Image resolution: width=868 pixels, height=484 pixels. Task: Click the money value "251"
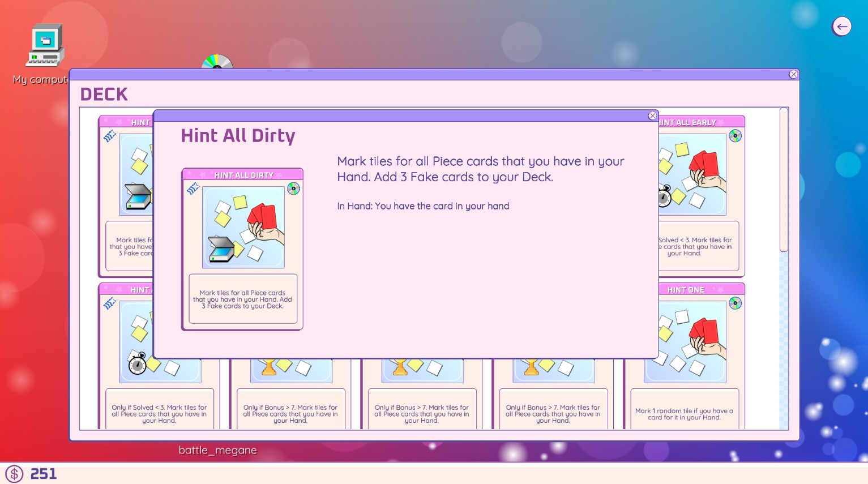click(x=44, y=474)
